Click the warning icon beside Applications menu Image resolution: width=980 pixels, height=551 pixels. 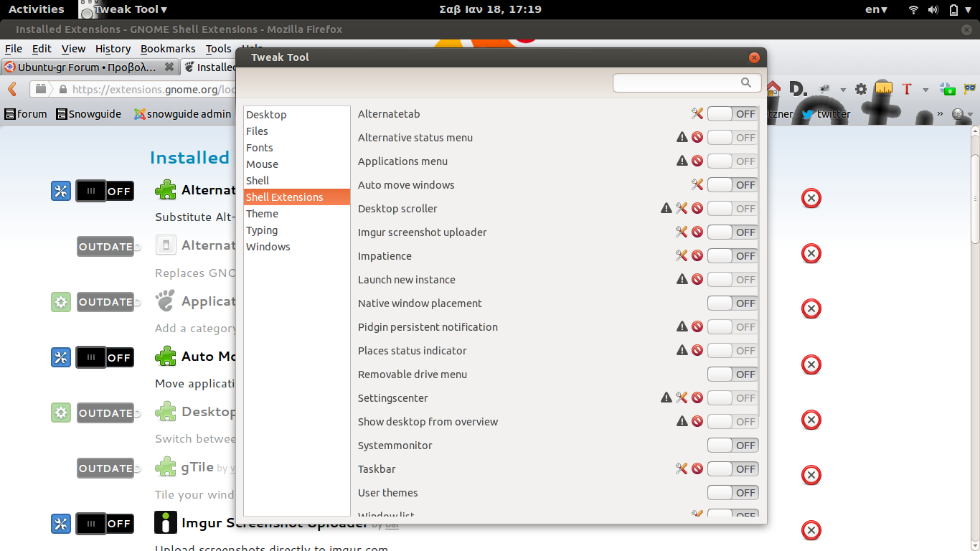point(682,161)
